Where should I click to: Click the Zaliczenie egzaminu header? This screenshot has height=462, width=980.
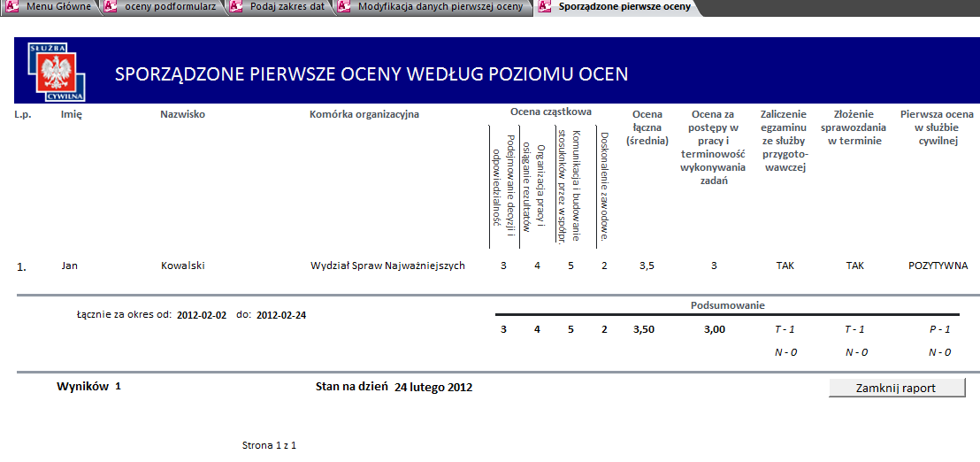coord(784,141)
